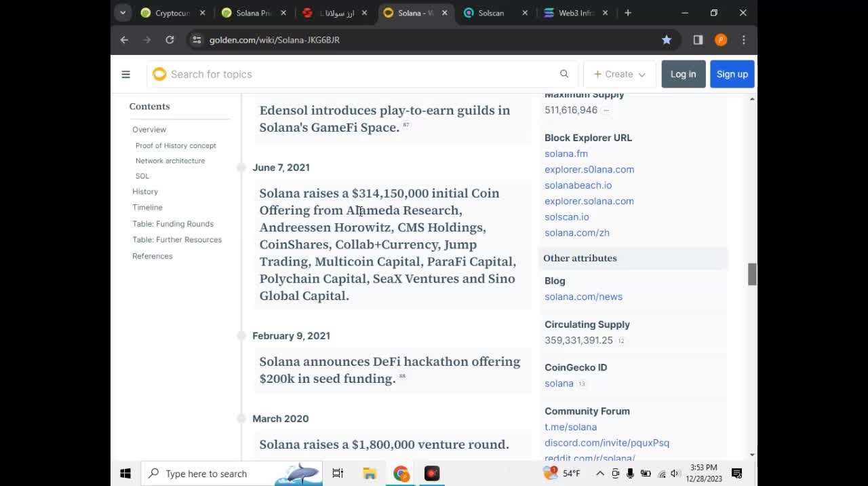Click the search magnifier icon
This screenshot has width=868, height=486.
[564, 74]
